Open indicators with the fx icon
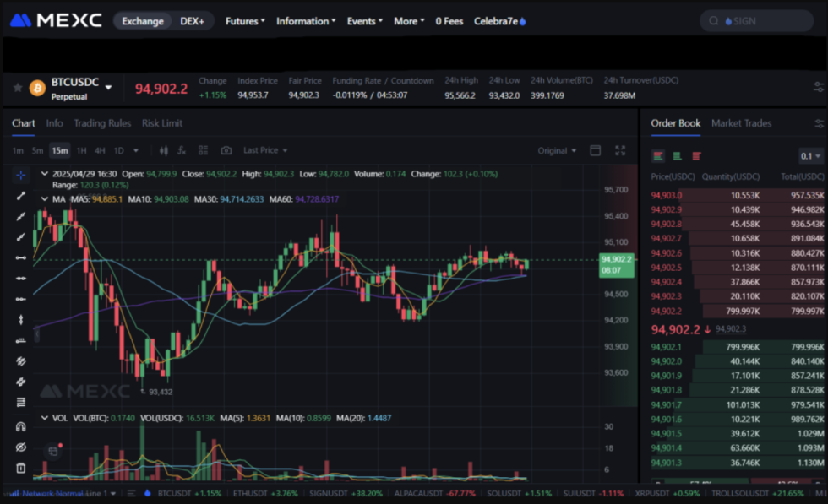Image resolution: width=828 pixels, height=504 pixels. tap(182, 150)
